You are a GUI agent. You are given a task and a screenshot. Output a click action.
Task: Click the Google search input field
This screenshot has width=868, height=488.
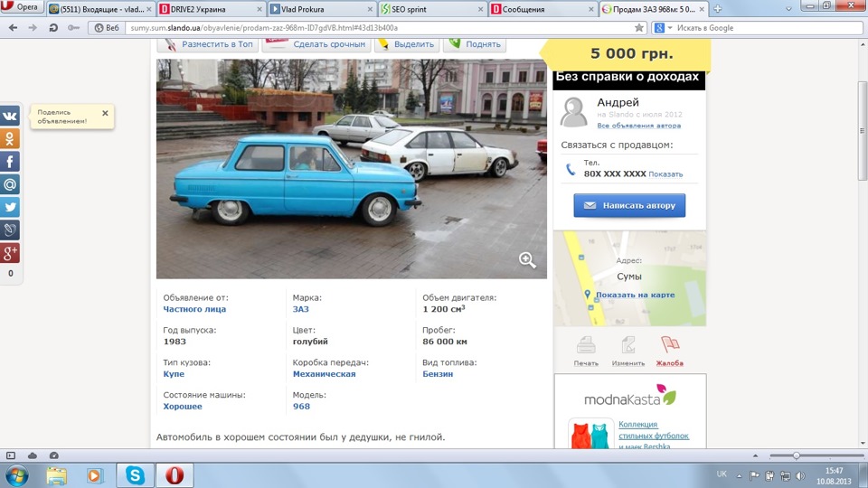click(x=769, y=28)
